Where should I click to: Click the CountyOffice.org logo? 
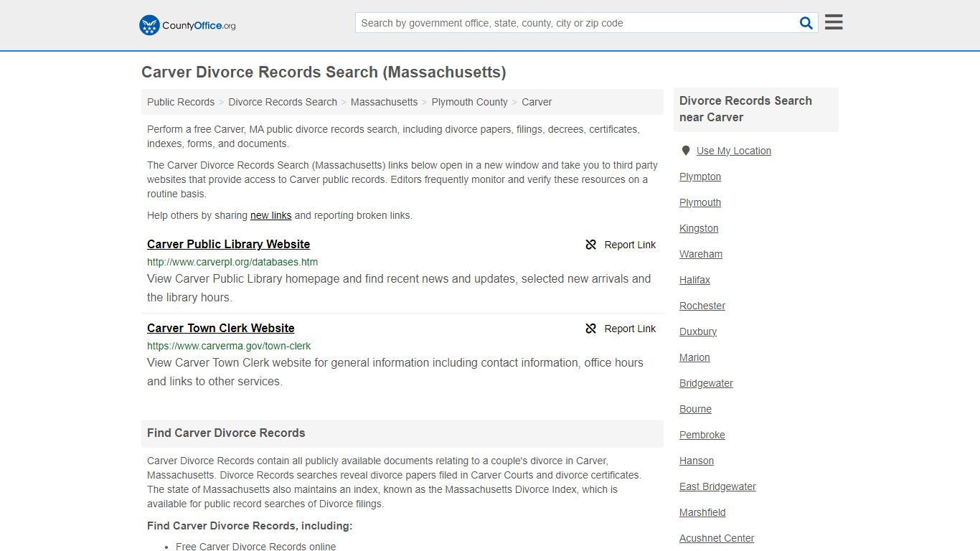pyautogui.click(x=187, y=25)
